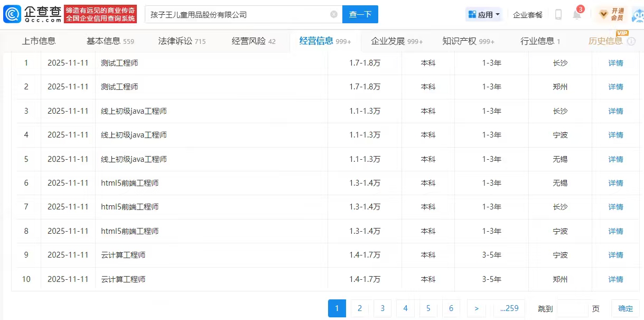Open the notification bell
644x320 pixels.
point(577,15)
